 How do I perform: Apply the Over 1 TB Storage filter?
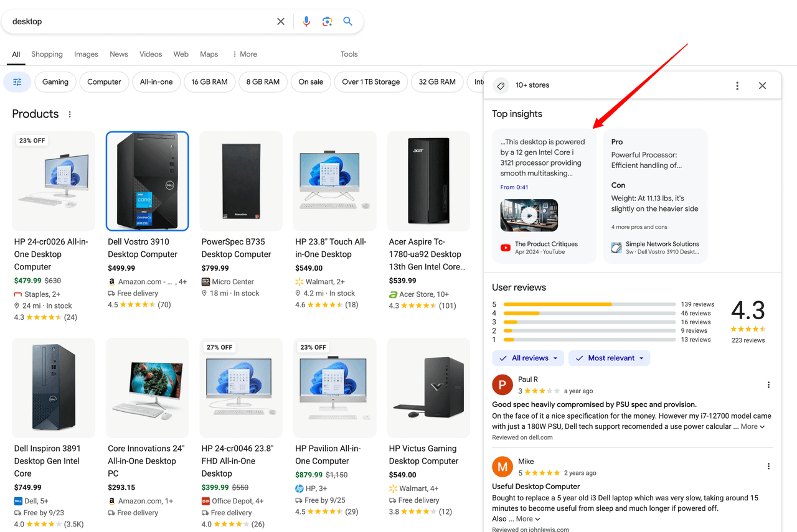371,82
